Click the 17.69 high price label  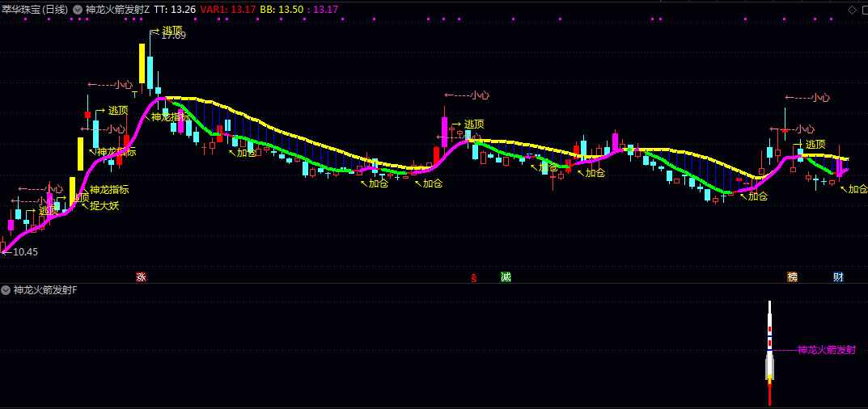click(x=173, y=36)
